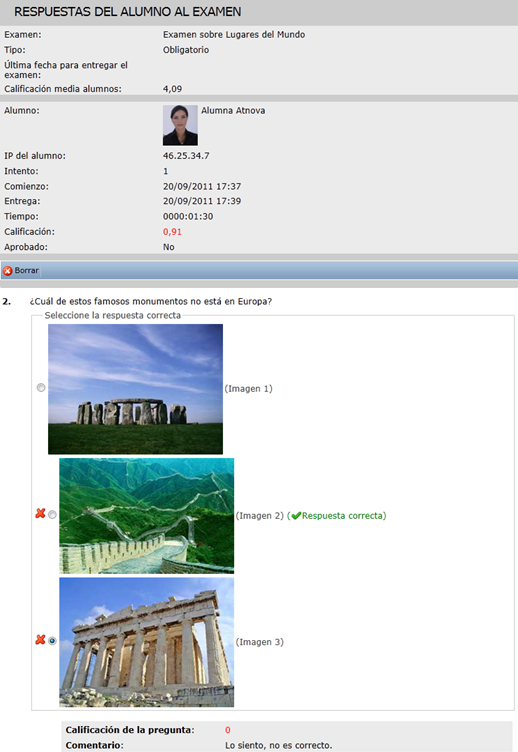Click the red X icon beside Imagen 2
This screenshot has height=752, width=518.
click(x=40, y=514)
